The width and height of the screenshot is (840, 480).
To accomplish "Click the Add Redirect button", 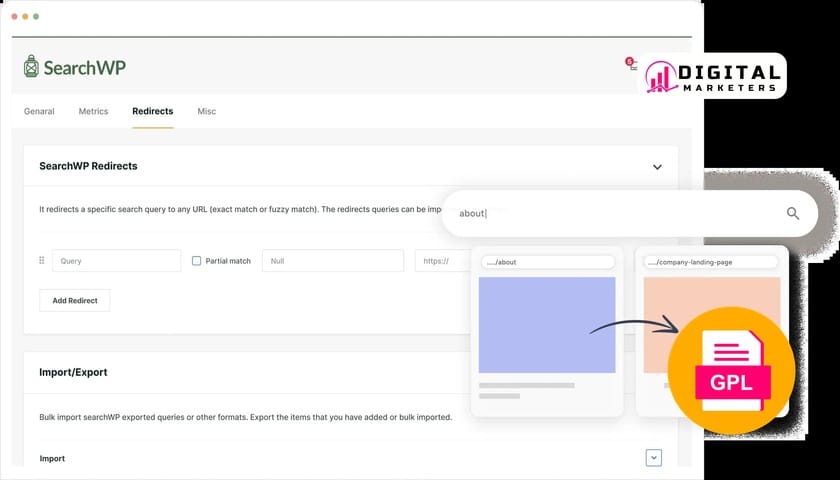I will coord(75,300).
